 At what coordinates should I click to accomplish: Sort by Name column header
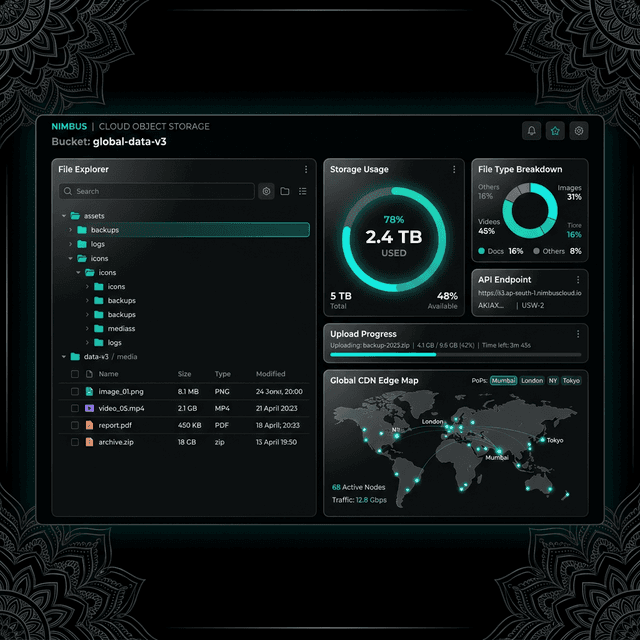[x=108, y=374]
